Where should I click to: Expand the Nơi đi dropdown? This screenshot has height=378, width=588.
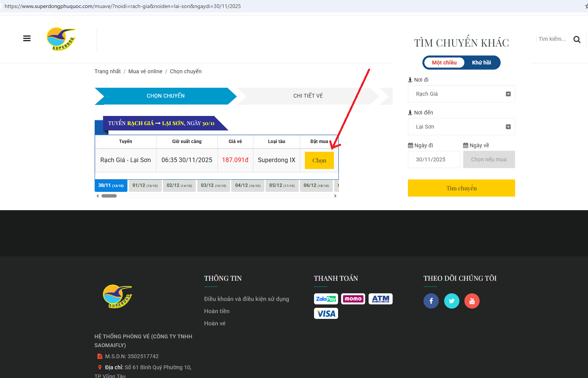[461, 94]
